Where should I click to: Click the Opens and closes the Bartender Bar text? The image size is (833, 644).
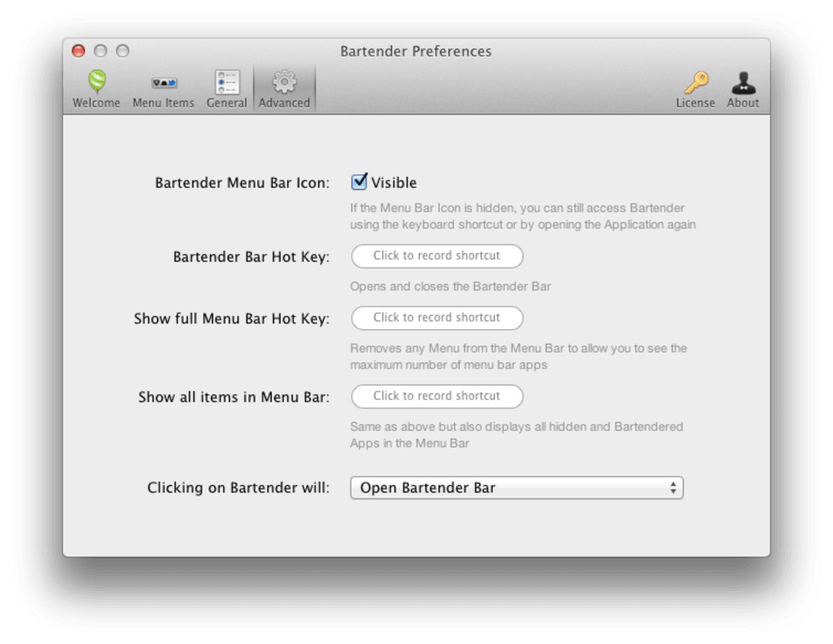click(x=450, y=286)
